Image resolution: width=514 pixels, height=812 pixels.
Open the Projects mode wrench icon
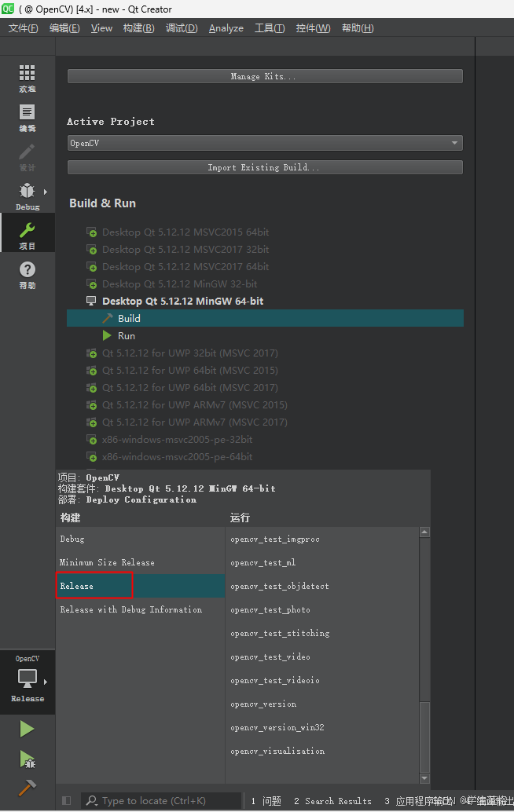[27, 230]
